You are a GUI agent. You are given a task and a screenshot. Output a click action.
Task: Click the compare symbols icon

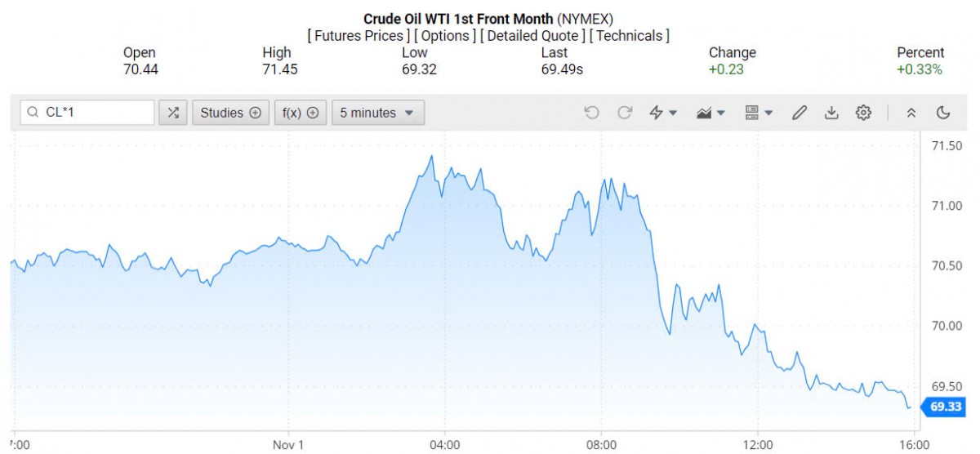tap(173, 113)
